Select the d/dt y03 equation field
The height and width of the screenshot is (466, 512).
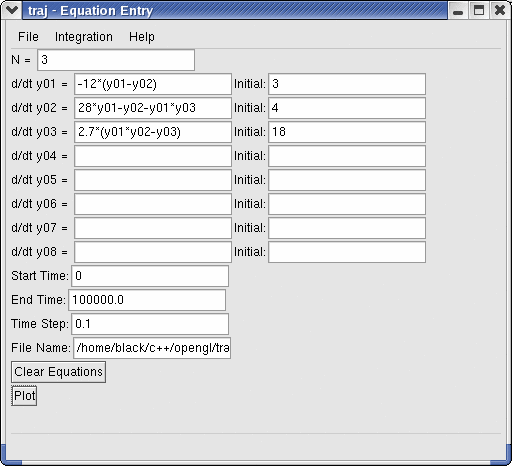point(153,132)
